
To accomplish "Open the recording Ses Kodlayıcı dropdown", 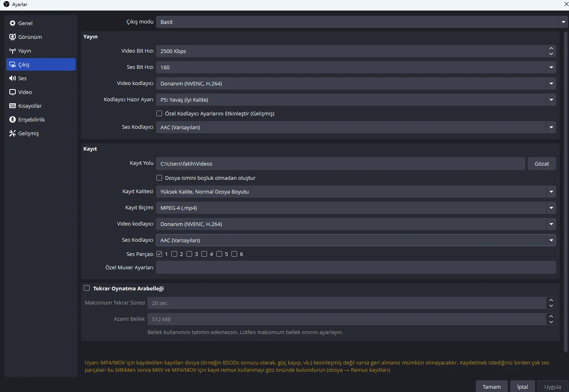I will [x=356, y=240].
